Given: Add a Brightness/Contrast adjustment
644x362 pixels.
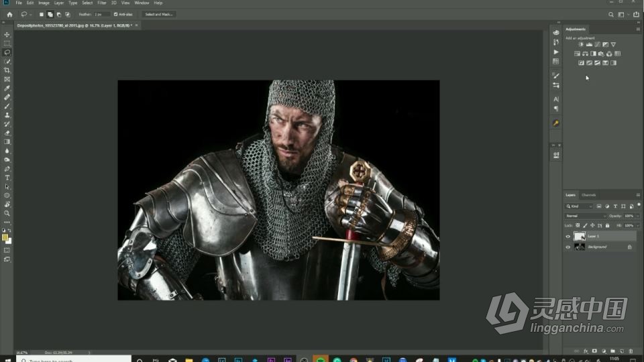Looking at the screenshot, I should point(581,44).
